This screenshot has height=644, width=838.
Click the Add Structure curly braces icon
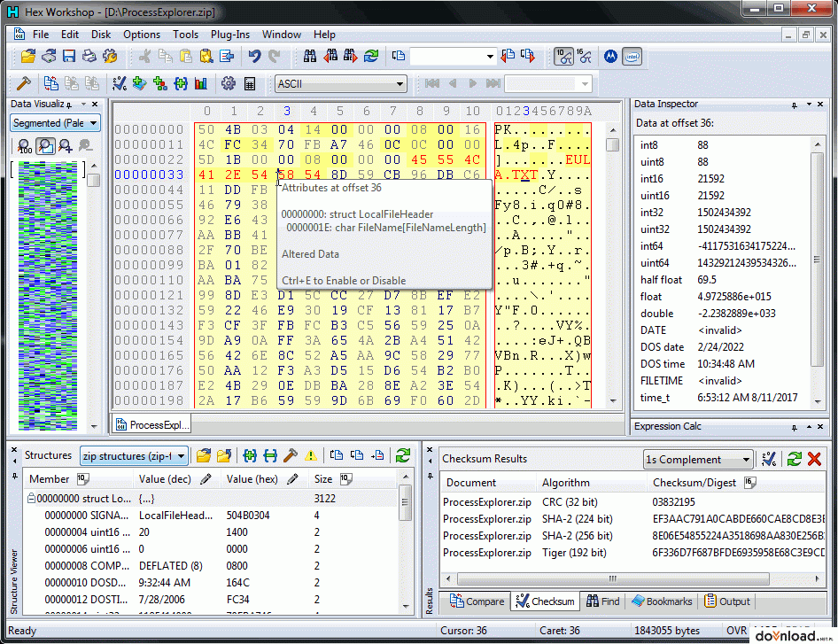click(x=181, y=83)
